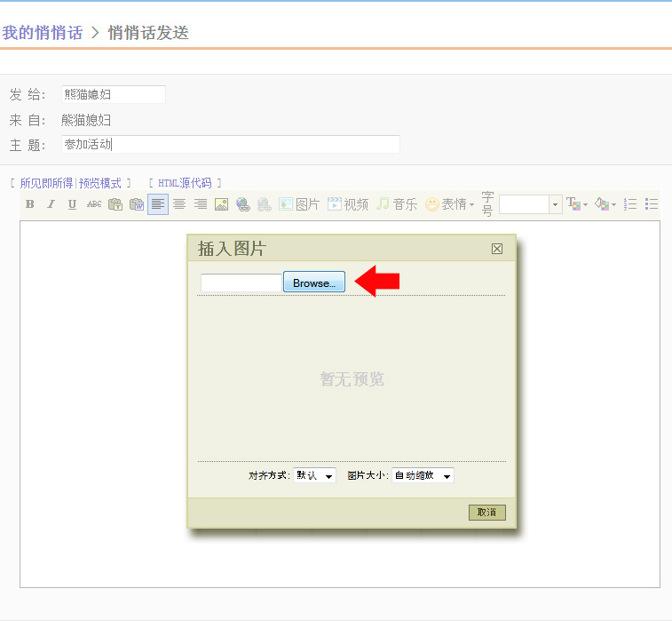
Task: Click the align center icon
Action: click(179, 204)
